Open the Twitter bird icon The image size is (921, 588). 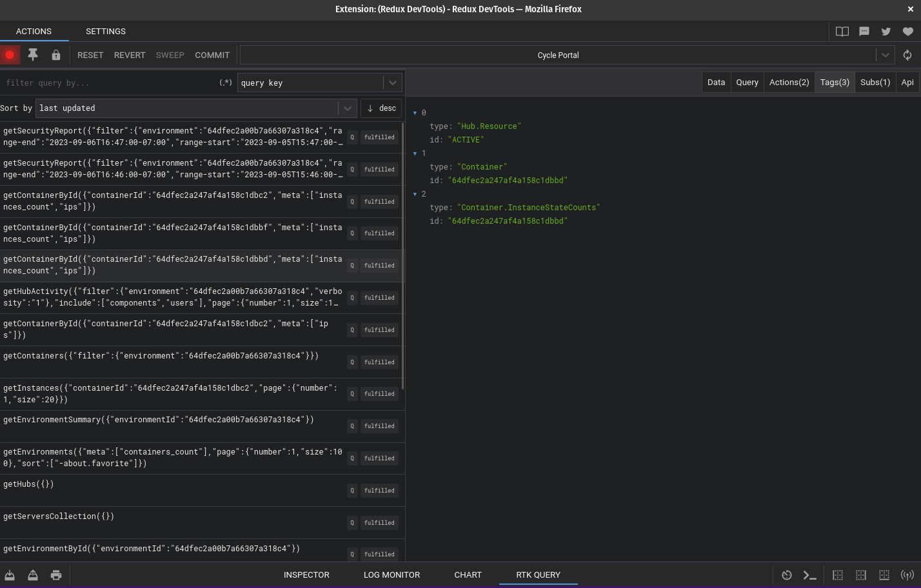(886, 32)
